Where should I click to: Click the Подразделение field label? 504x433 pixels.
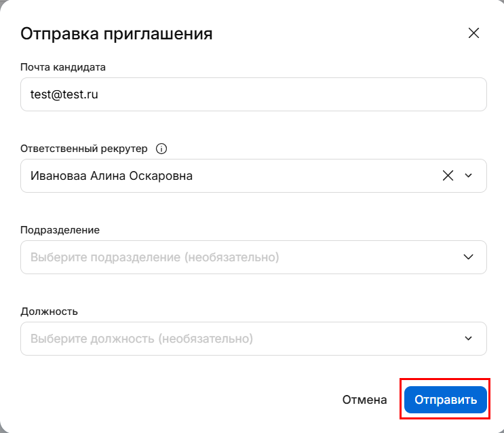60,230
